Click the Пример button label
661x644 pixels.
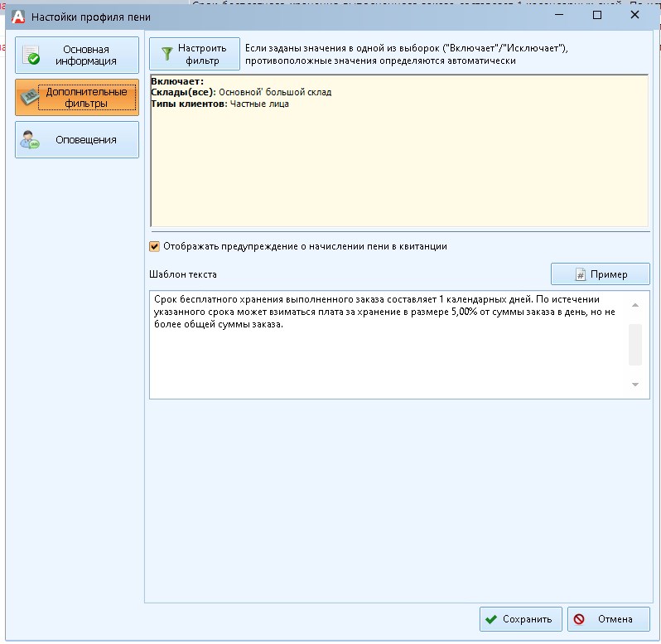(609, 274)
